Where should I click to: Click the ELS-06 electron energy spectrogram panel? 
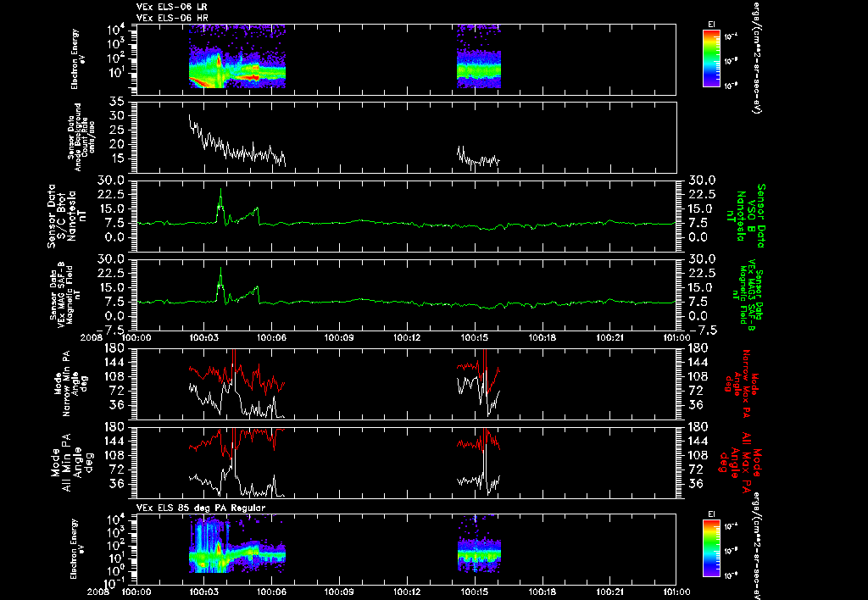pos(406,59)
